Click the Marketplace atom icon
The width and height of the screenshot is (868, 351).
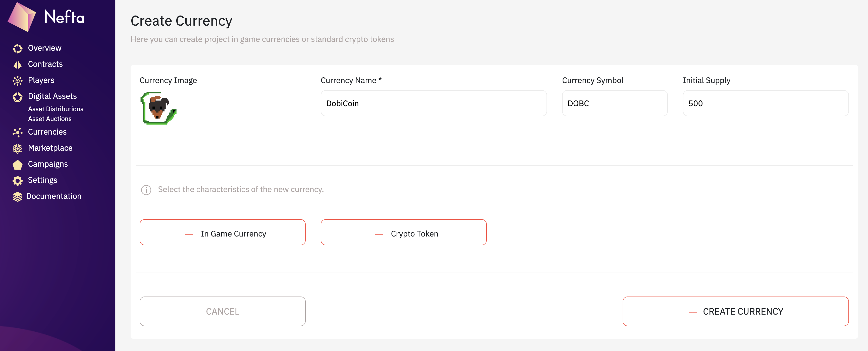click(x=18, y=148)
